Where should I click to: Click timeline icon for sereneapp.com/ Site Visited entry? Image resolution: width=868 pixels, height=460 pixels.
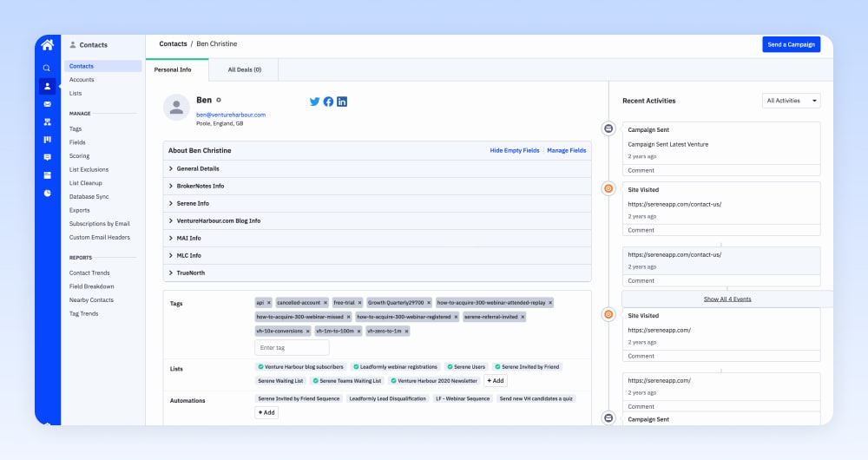[608, 314]
